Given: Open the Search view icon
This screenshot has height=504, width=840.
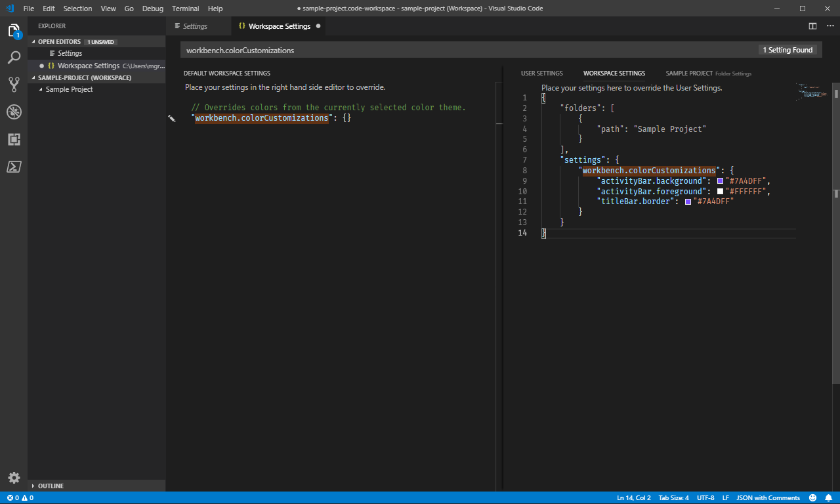Looking at the screenshot, I should click(x=14, y=58).
